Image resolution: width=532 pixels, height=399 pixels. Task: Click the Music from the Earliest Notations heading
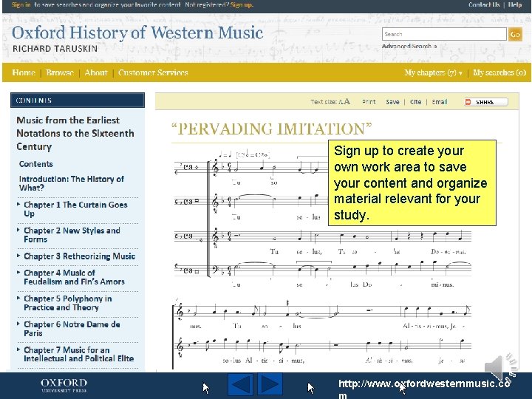(75, 133)
